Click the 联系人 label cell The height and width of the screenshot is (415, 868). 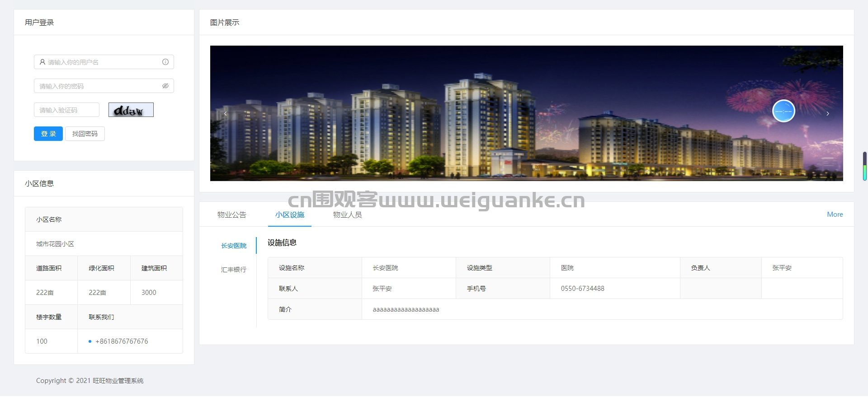(x=315, y=289)
